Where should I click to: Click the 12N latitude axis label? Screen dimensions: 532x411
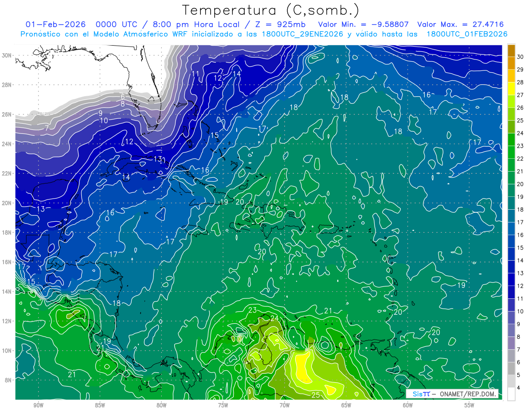[x=7, y=321]
